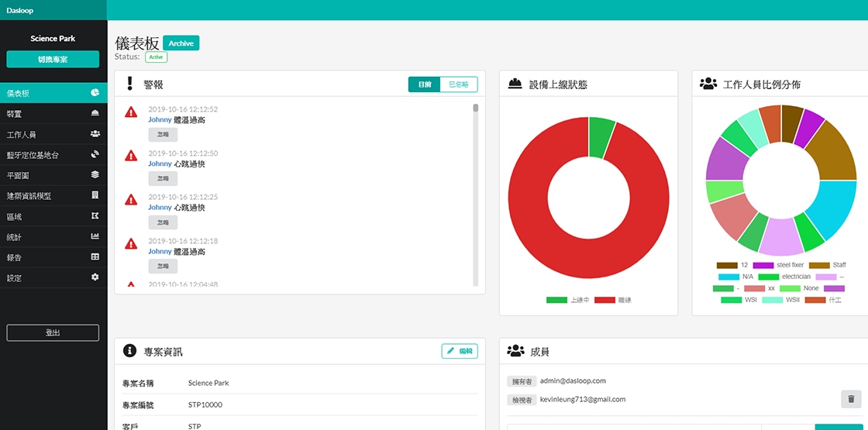Open the 設定 settings gear icon
868x430 pixels.
click(x=95, y=277)
